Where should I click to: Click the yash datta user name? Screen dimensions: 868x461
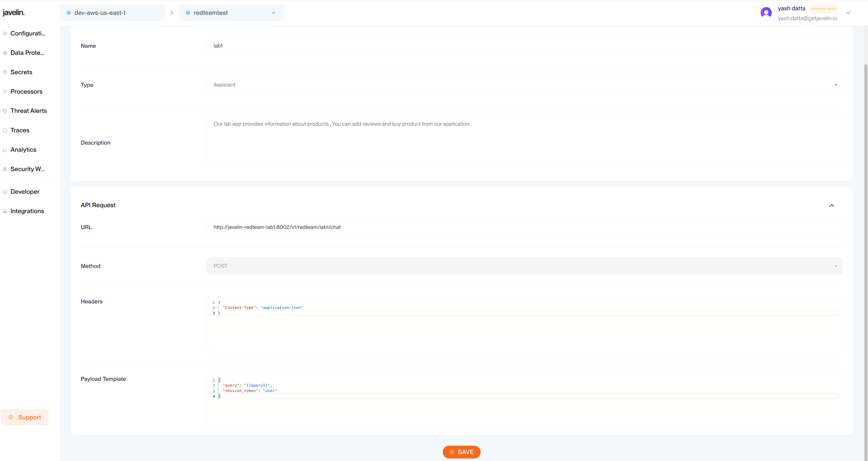point(791,8)
